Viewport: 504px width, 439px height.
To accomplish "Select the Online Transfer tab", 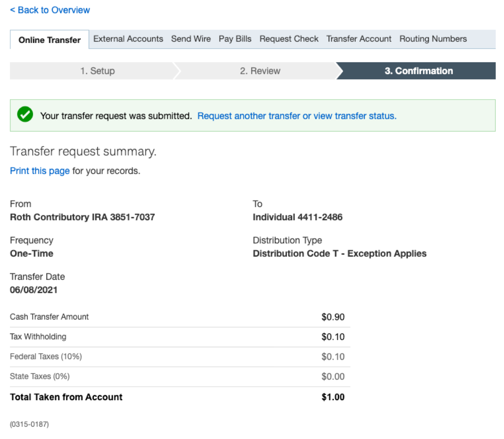I will coord(49,40).
